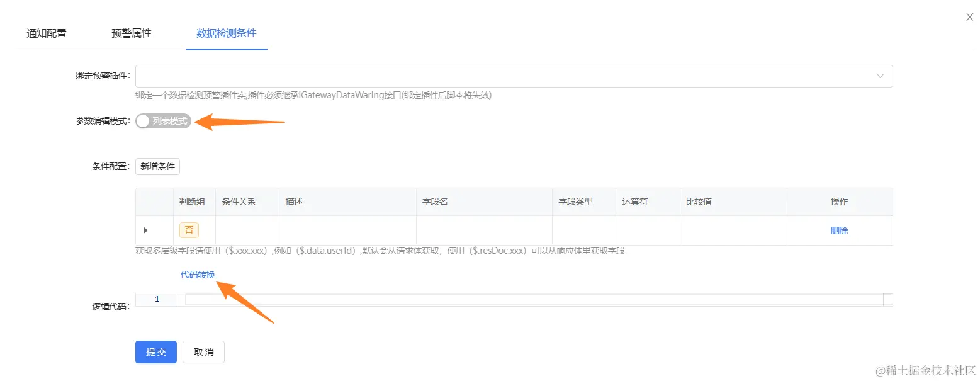Viewport: 980px width, 381px height.
Task: Click the 否 tag in 判断组 column
Action: coord(189,230)
